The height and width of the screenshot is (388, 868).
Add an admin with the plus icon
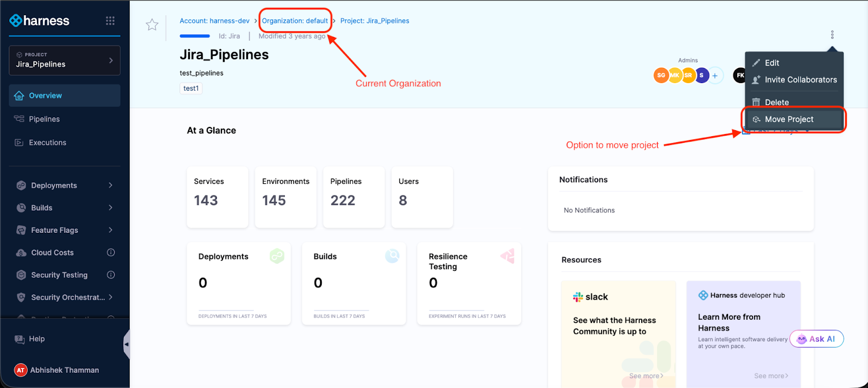click(715, 75)
